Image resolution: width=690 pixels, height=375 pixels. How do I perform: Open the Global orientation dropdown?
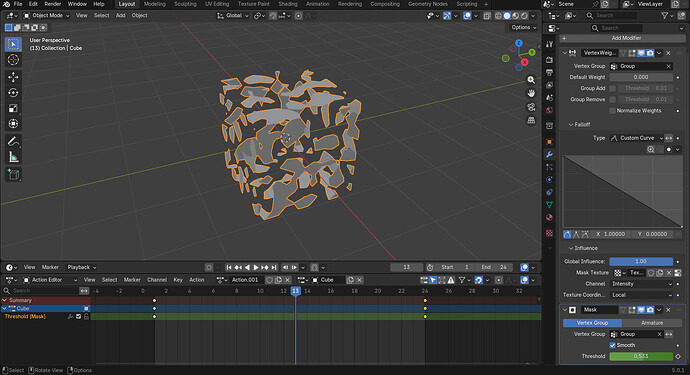click(x=233, y=15)
